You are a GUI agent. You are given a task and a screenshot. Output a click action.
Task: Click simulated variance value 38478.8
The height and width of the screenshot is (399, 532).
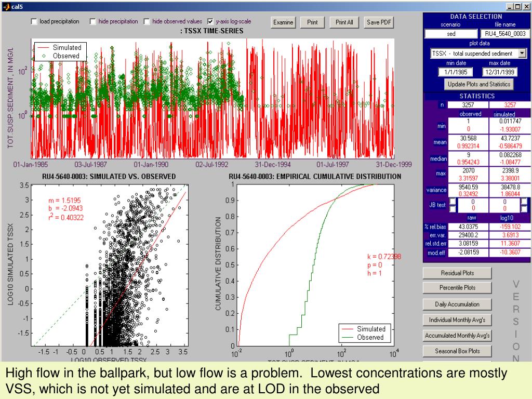(x=510, y=187)
